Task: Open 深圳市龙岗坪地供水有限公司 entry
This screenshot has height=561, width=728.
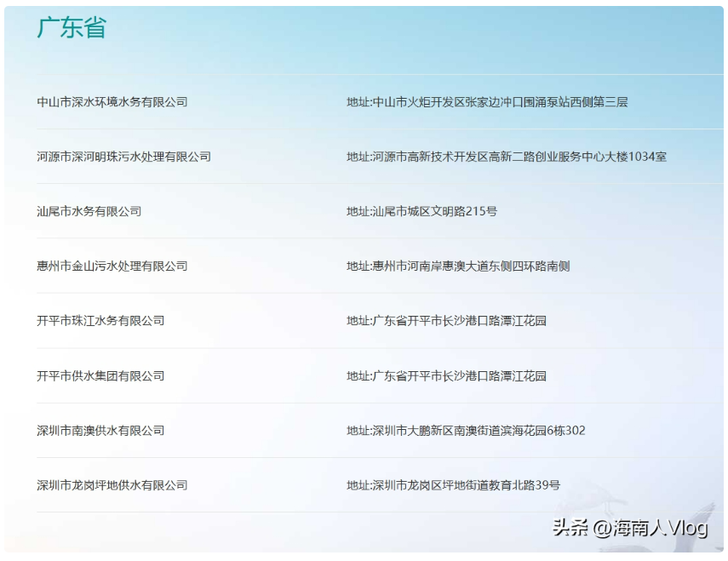Action: 112,485
